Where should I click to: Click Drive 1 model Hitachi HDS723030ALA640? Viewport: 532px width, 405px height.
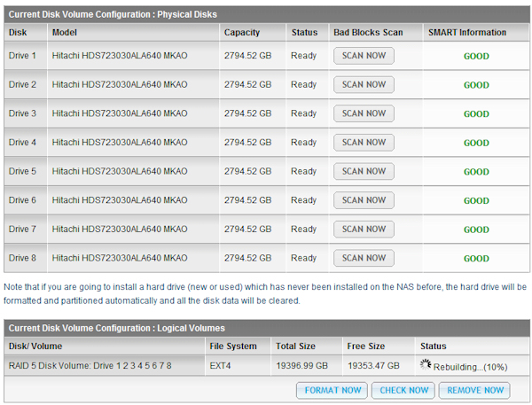tap(120, 56)
